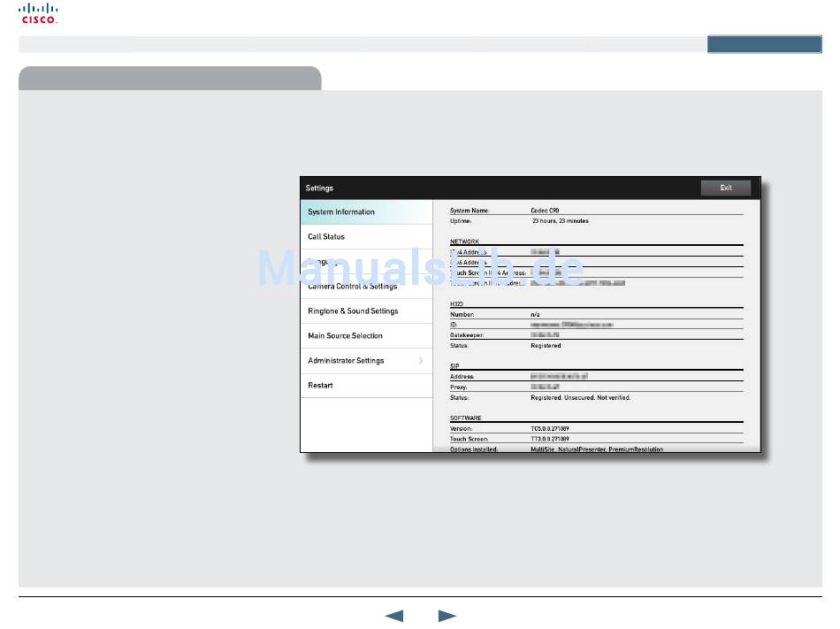Select System Information in the settings menu
The height and width of the screenshot is (629, 840).
[366, 212]
